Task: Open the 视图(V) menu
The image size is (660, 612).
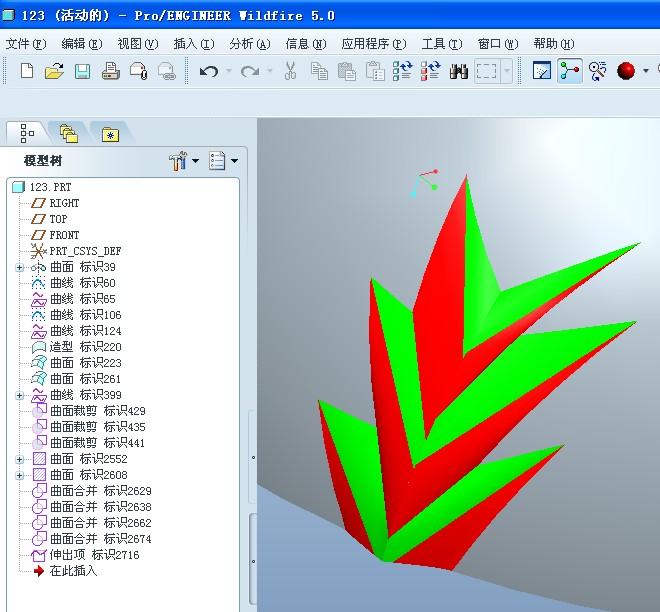Action: 137,44
